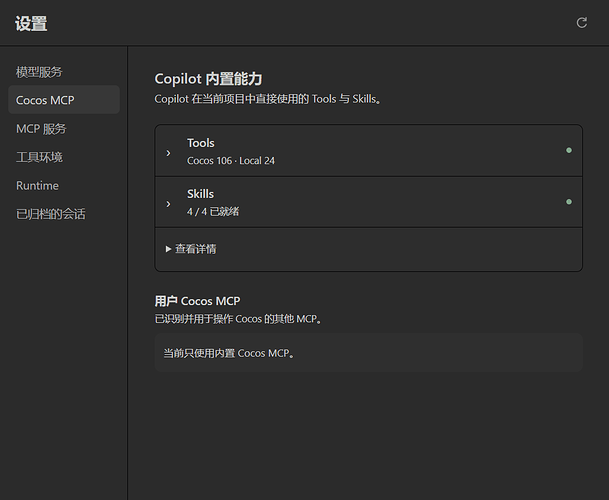The height and width of the screenshot is (500, 609).
Task: Click the '用户 Cocos MCP' heading
Action: (x=197, y=301)
